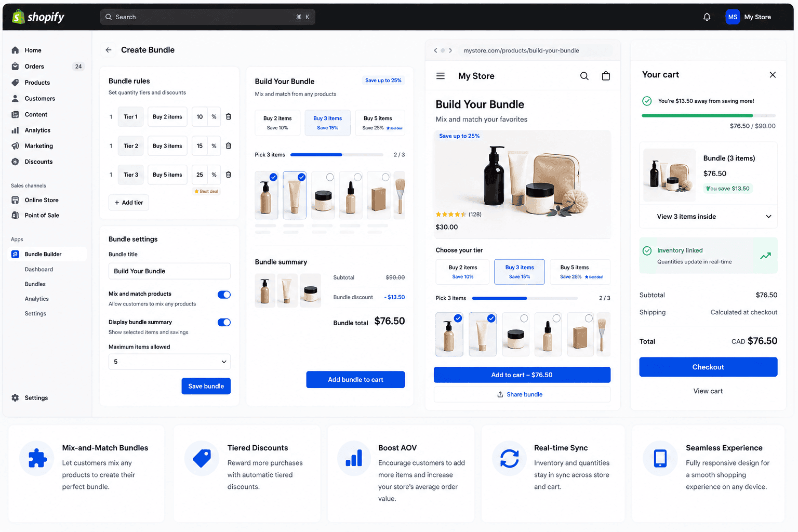The image size is (798, 532).
Task: Click the Shopify logo
Action: 38,17
